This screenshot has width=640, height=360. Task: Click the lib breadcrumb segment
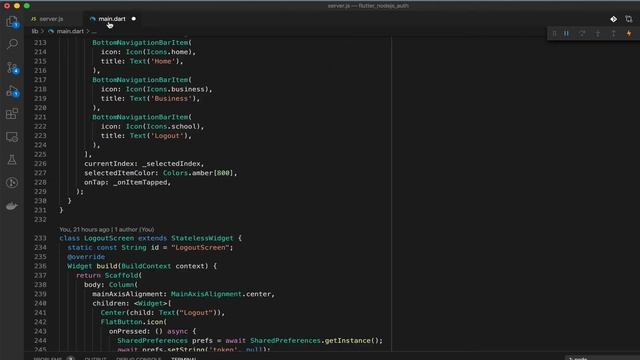tap(35, 31)
